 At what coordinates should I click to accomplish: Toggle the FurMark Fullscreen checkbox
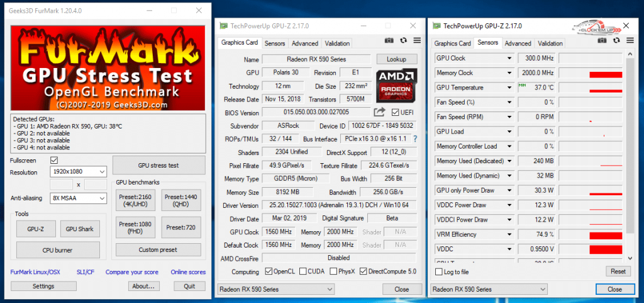point(54,161)
